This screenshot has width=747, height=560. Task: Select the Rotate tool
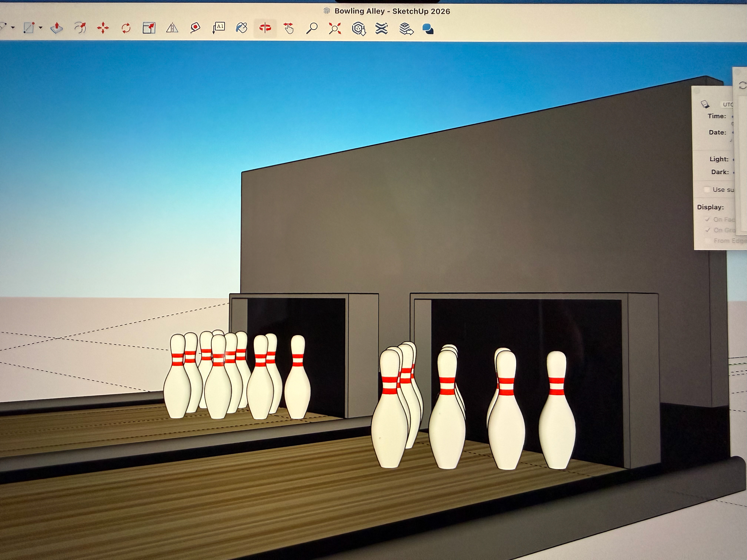126,28
